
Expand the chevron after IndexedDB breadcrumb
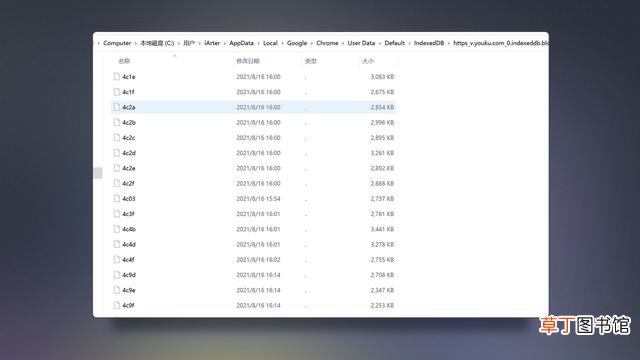point(449,43)
